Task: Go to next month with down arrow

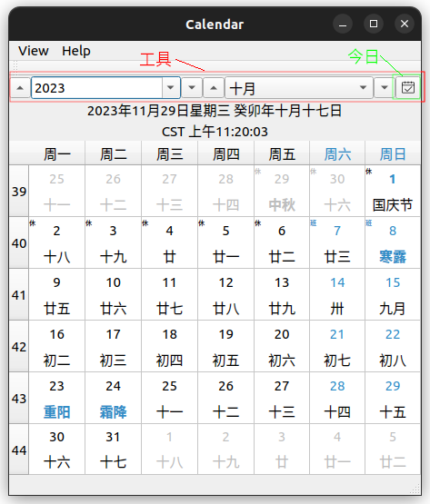Action: click(x=384, y=87)
